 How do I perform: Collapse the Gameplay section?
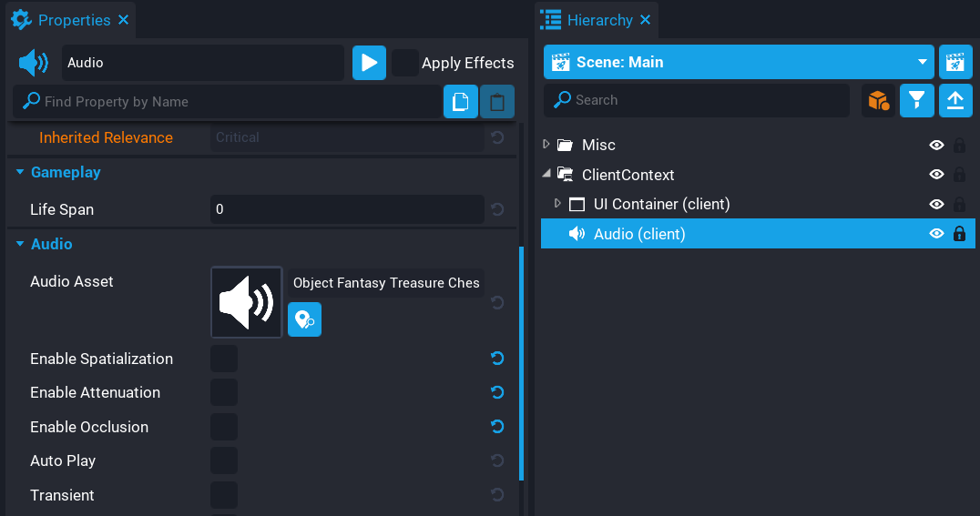click(21, 172)
